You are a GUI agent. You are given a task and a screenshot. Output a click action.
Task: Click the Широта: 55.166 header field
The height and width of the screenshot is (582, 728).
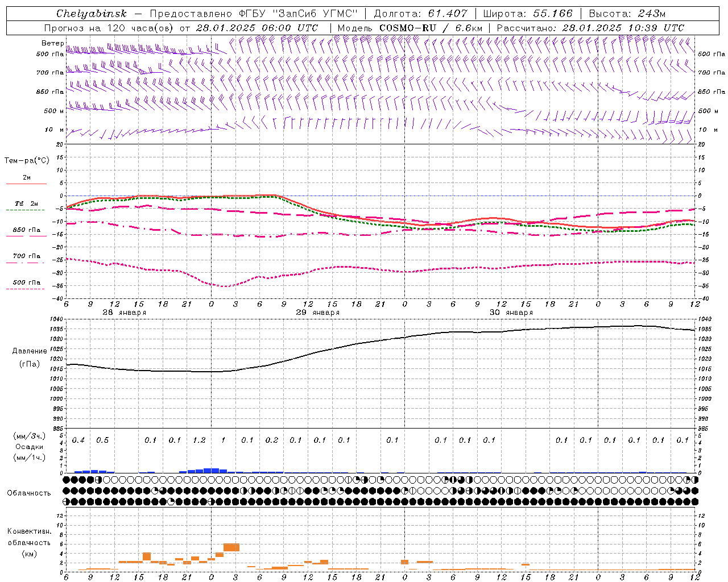[x=528, y=14]
